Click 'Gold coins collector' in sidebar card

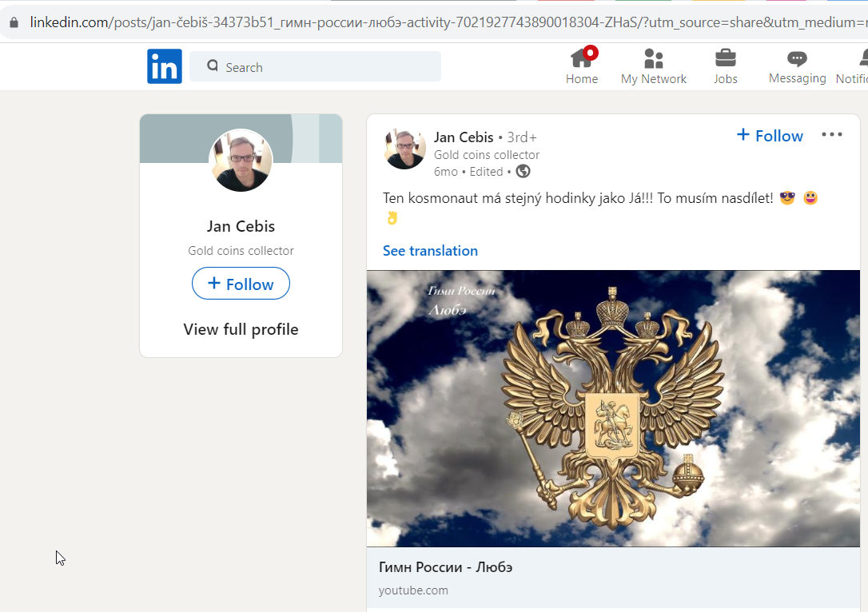pos(241,251)
